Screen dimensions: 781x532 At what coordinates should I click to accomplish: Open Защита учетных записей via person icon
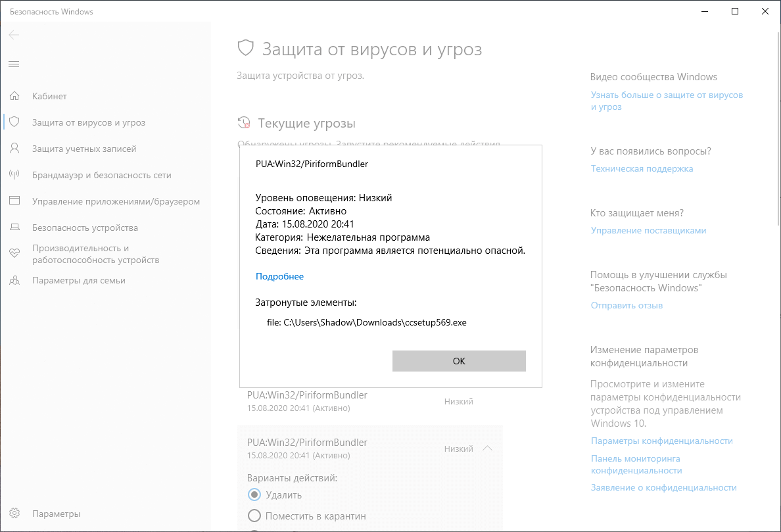pos(14,149)
